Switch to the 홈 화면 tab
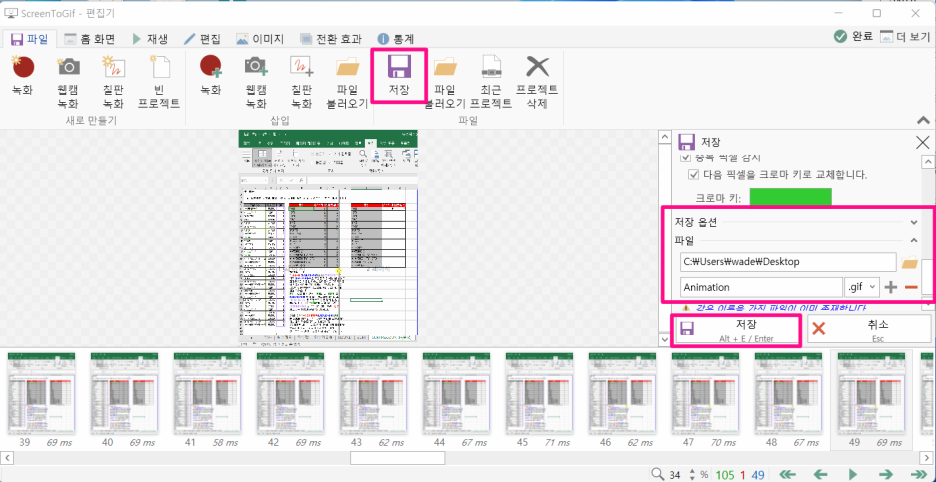This screenshot has height=482, width=936. (x=90, y=39)
